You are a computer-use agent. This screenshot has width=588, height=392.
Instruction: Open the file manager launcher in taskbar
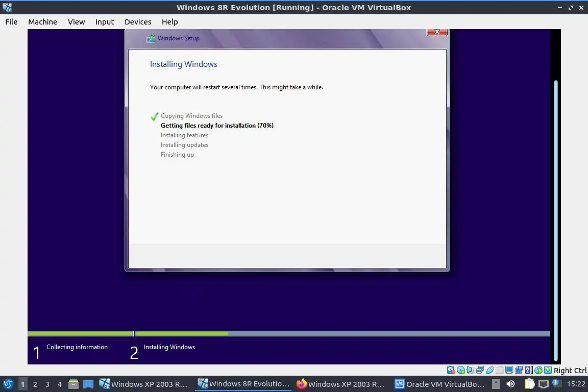pyautogui.click(x=73, y=384)
